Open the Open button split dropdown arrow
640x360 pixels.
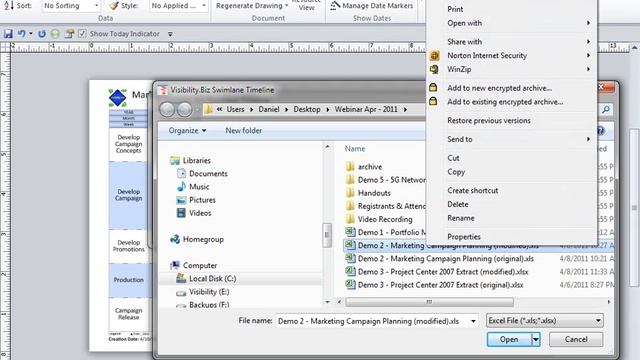click(x=536, y=340)
